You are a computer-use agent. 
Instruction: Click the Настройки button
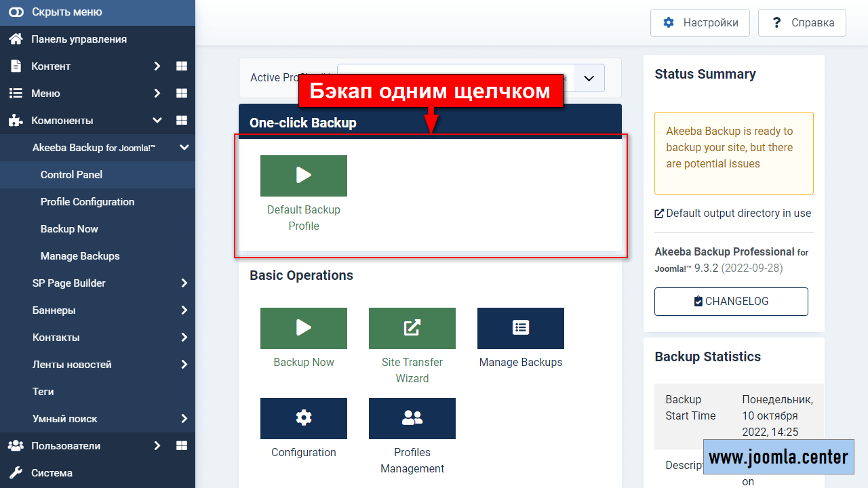700,23
